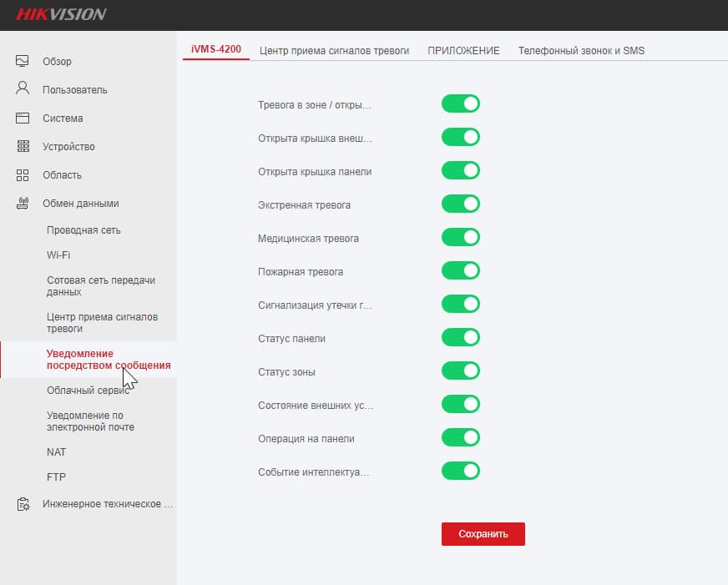
Task: Open Уведомление по электронной почте item
Action: (x=90, y=421)
